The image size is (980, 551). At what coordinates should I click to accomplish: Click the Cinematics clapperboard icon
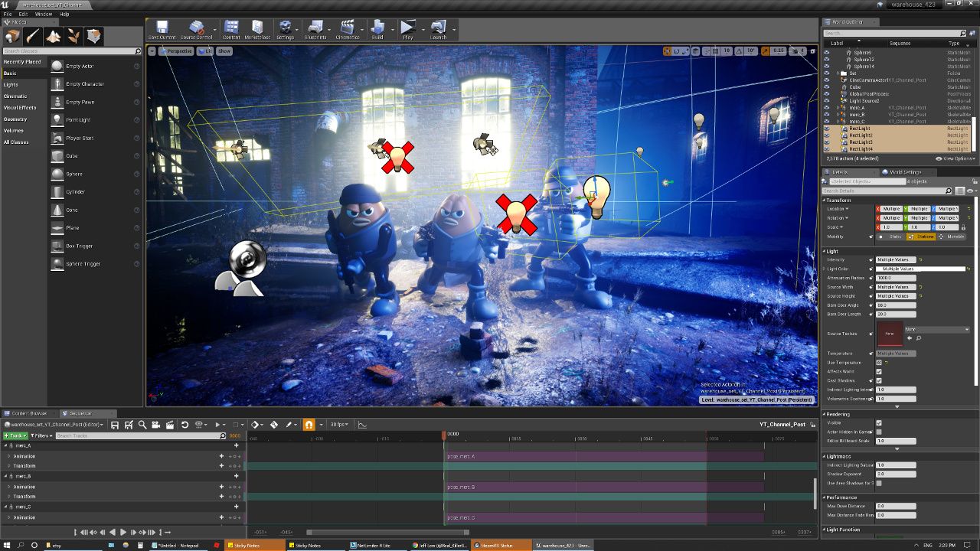(347, 30)
